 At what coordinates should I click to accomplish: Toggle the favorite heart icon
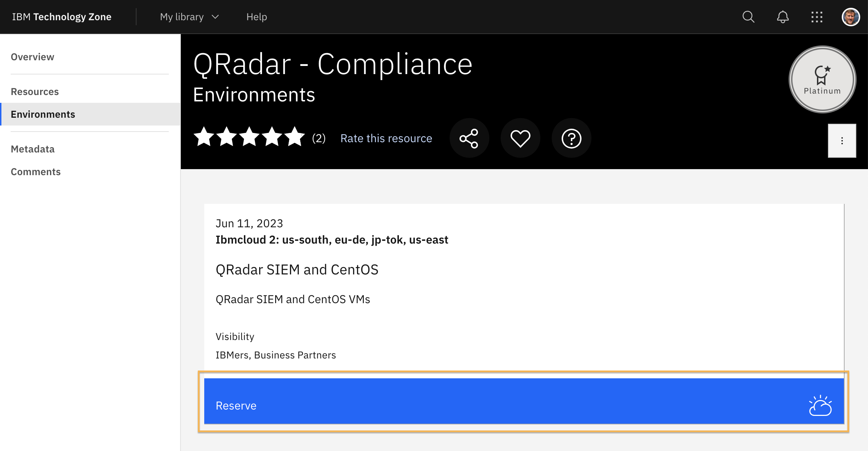520,138
